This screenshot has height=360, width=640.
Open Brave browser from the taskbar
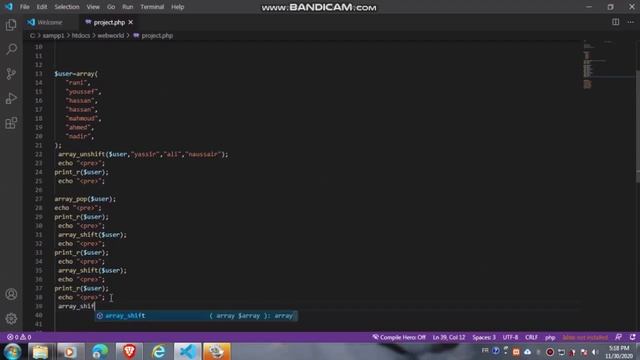pyautogui.click(x=129, y=351)
